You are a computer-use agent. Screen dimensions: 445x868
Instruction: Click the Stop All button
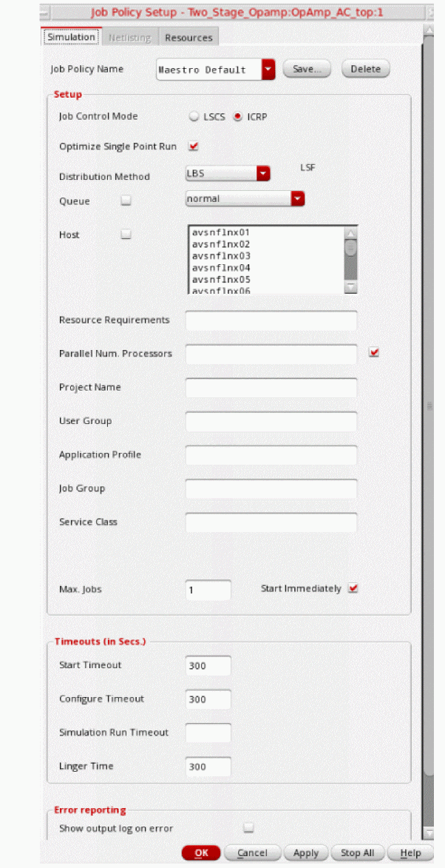point(358,853)
